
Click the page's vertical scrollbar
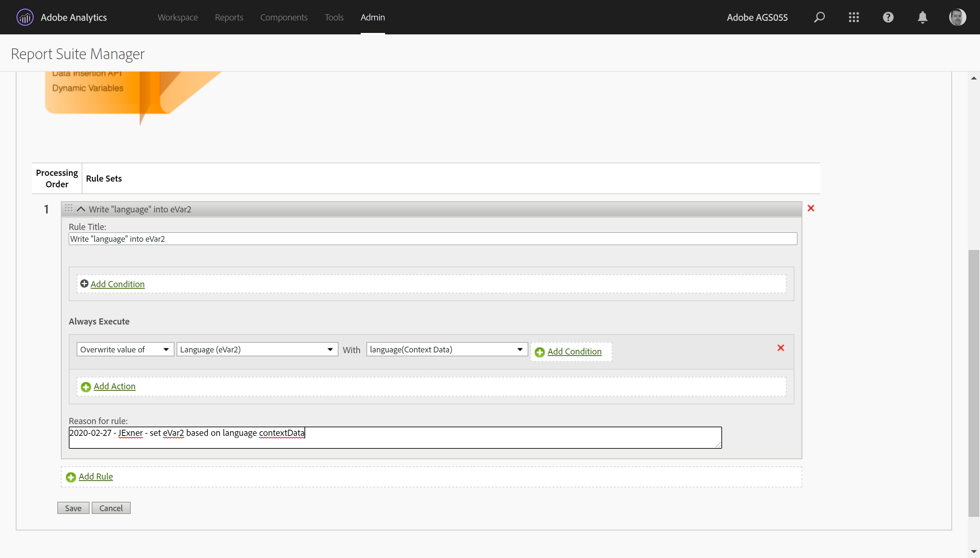point(974,383)
